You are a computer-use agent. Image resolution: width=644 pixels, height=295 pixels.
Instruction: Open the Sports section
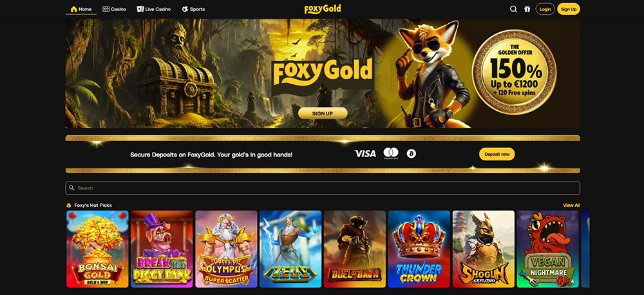point(193,9)
